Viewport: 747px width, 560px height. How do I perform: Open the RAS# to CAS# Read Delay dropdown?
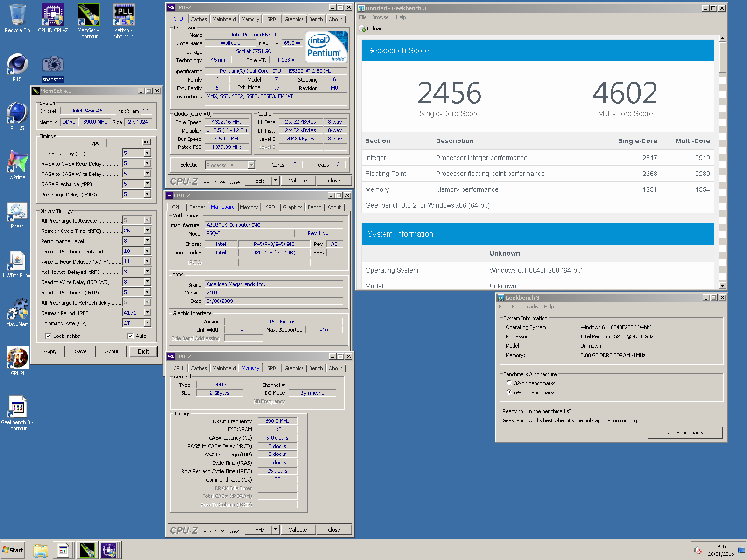148,163
